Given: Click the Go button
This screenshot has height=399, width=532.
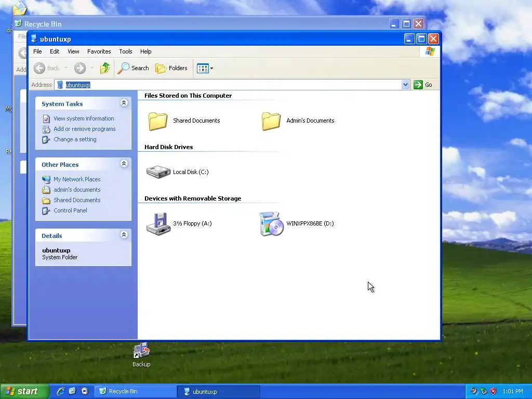Looking at the screenshot, I should [423, 85].
